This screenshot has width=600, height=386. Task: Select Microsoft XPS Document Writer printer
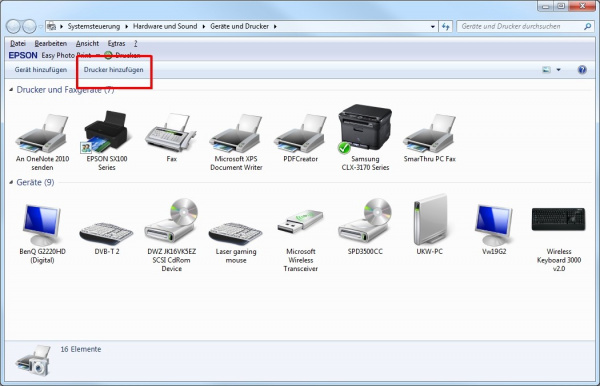tap(236, 142)
